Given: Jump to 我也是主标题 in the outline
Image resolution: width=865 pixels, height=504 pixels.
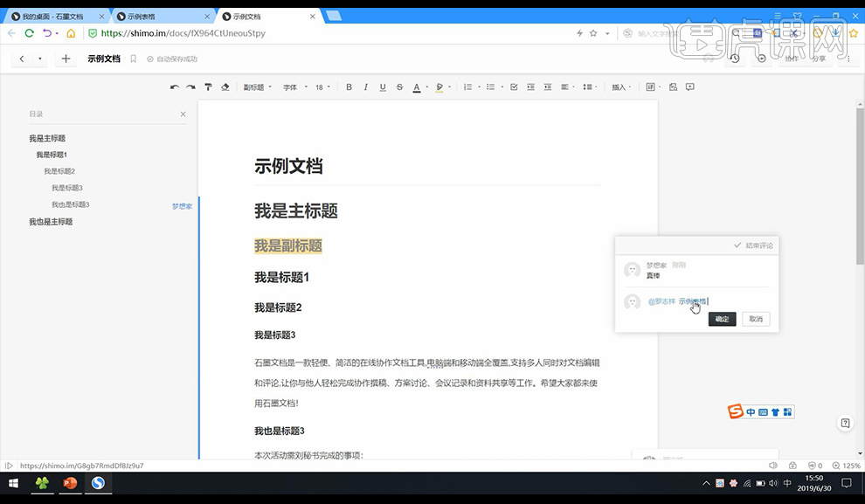Looking at the screenshot, I should 51,222.
